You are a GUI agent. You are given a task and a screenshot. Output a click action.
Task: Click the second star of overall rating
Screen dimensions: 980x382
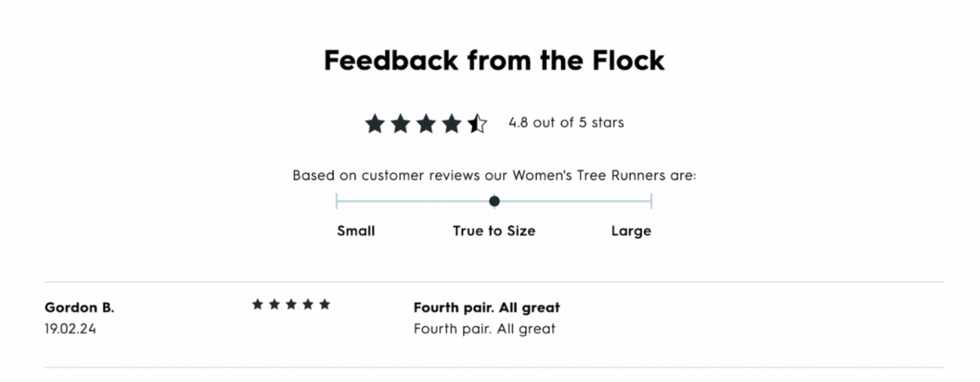400,124
